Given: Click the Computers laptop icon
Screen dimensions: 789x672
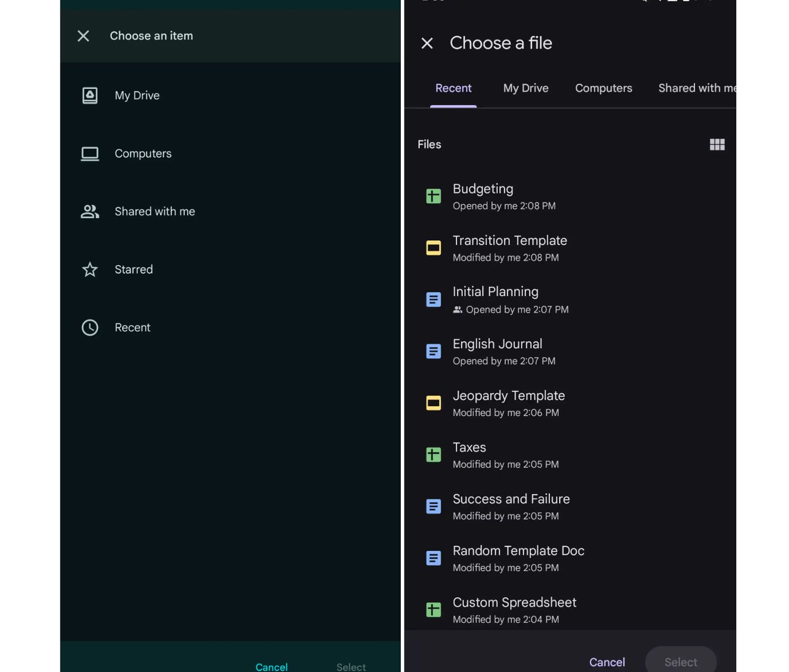Looking at the screenshot, I should point(90,154).
